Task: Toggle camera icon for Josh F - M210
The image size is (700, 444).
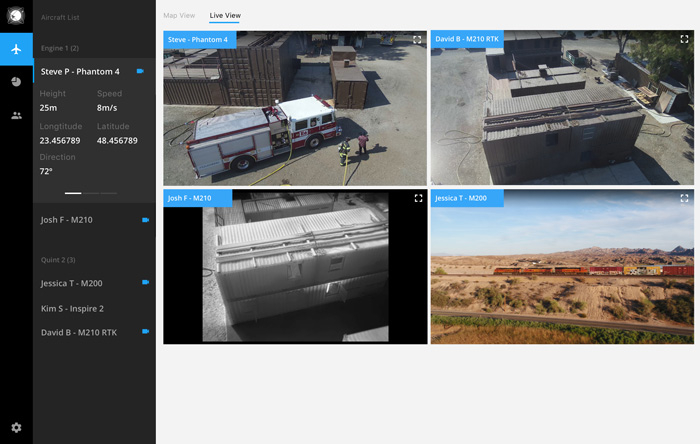Action: tap(145, 219)
